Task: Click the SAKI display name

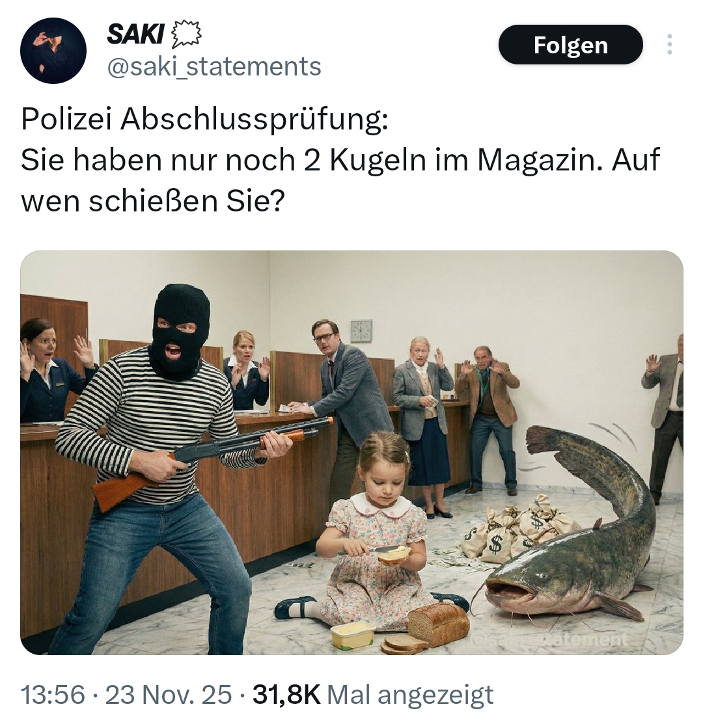Action: (135, 34)
